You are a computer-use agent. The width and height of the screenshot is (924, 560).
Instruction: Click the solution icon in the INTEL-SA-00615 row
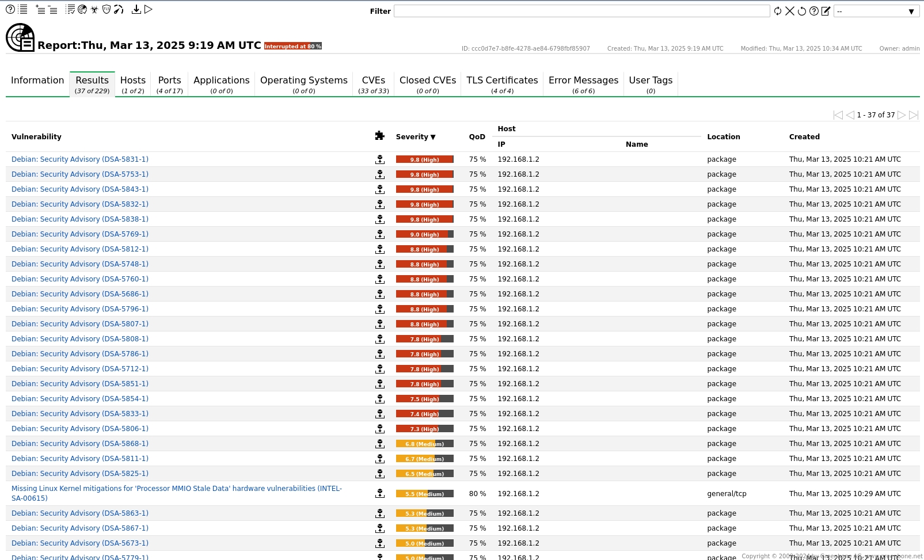point(380,493)
